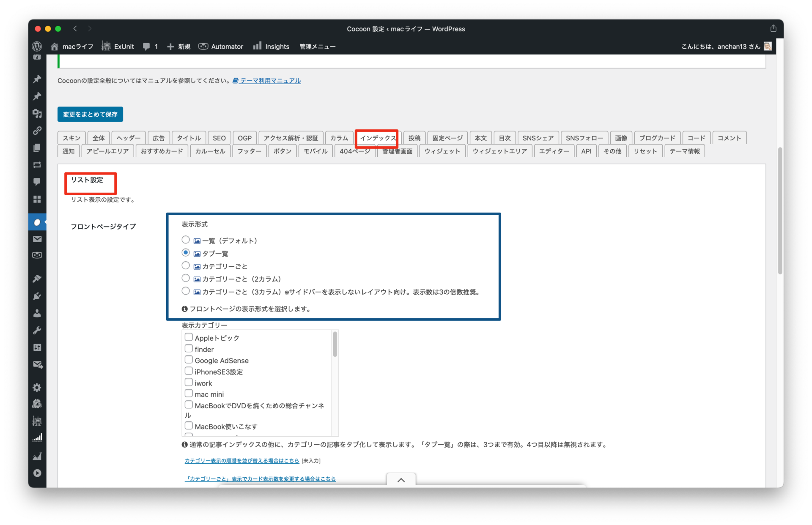812x525 pixels.
Task: Click anchan13 user avatar
Action: click(768, 46)
